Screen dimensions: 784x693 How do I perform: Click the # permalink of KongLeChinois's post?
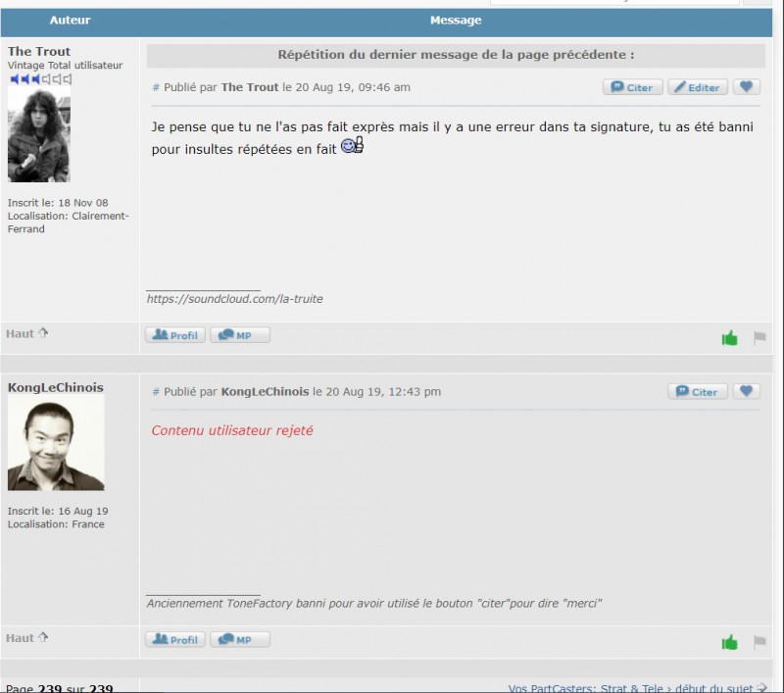156,392
